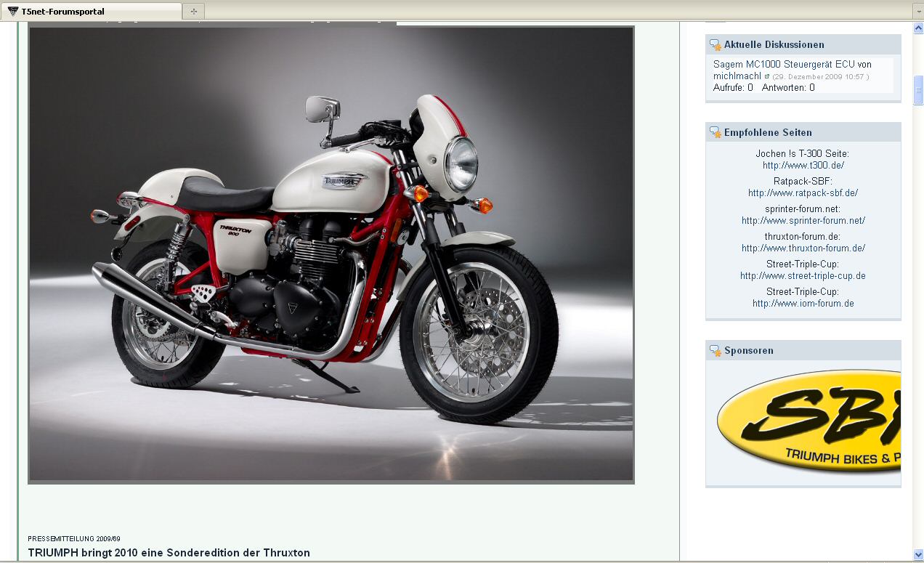Visit the http://www.t300.de/ link
The image size is (924, 563).
[803, 166]
